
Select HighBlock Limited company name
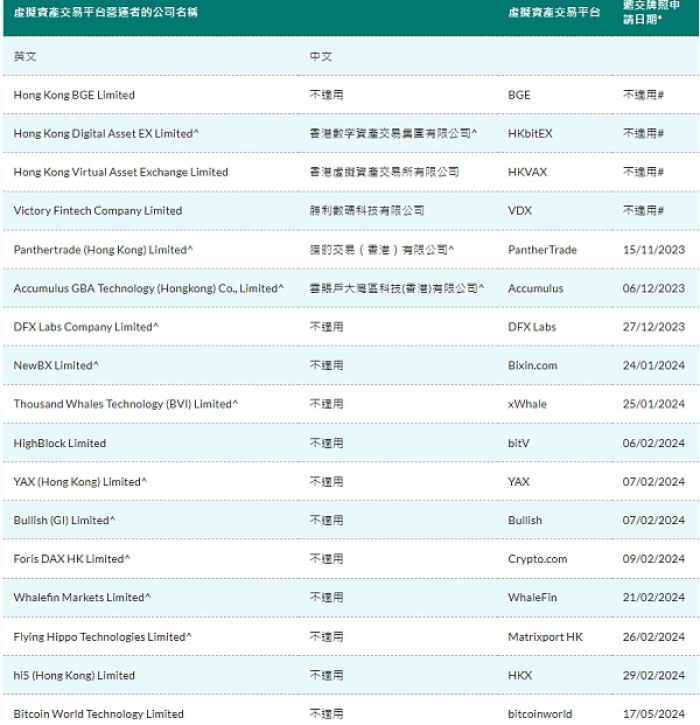[60, 443]
